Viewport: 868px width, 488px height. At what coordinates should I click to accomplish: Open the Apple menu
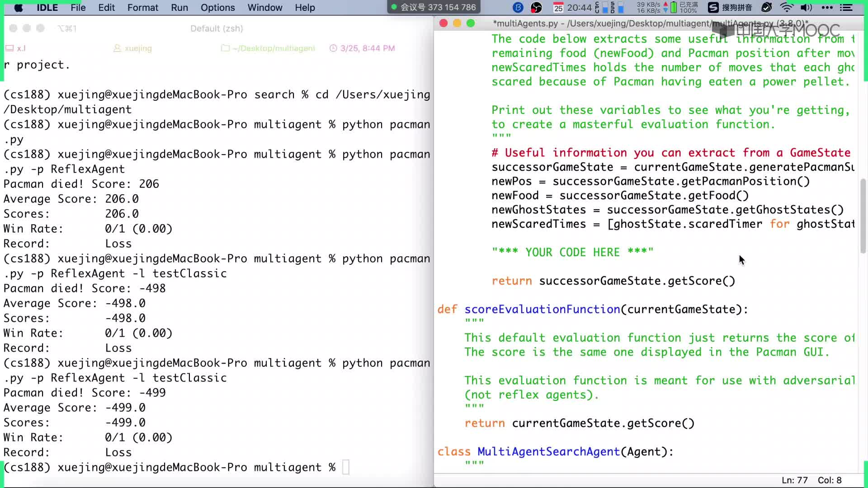pos(19,8)
